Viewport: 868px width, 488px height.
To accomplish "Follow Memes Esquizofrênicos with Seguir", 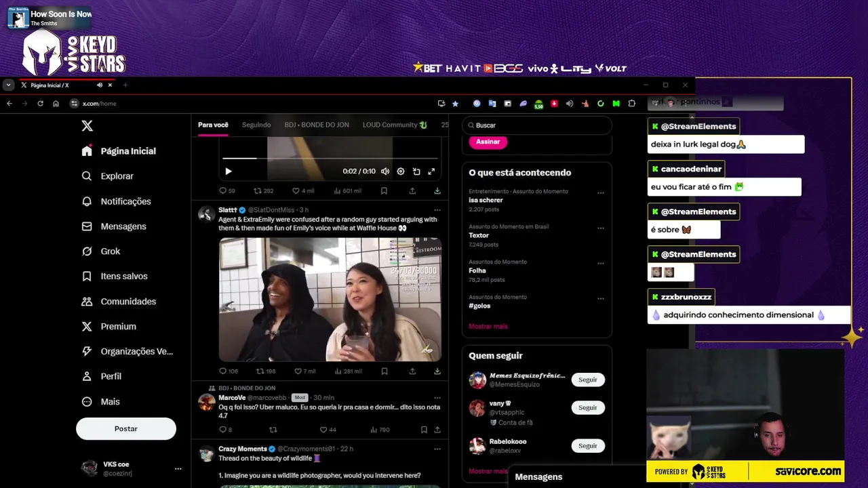I will pos(588,380).
